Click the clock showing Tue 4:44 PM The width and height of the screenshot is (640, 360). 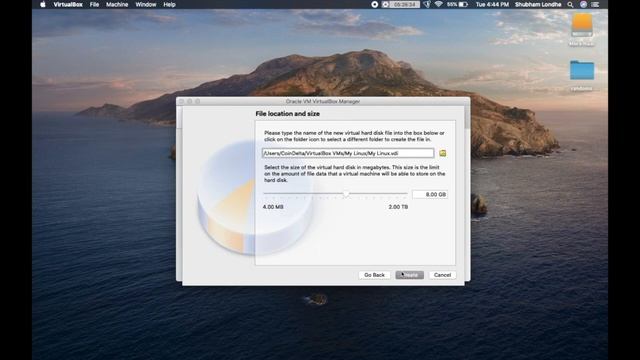492,4
